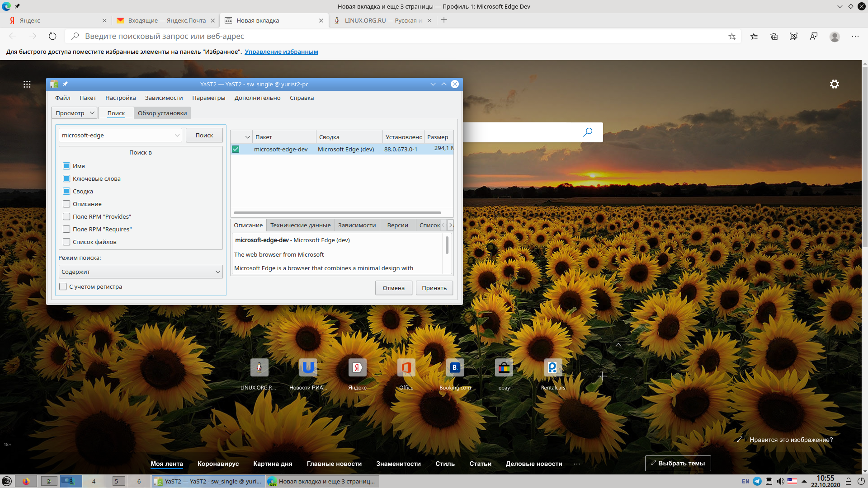
Task: Click the volume speaker icon in tray
Action: (x=781, y=481)
